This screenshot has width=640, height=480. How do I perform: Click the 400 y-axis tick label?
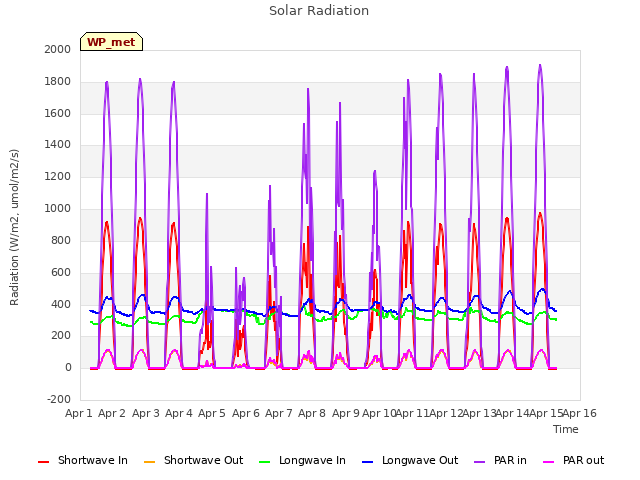[61, 304]
